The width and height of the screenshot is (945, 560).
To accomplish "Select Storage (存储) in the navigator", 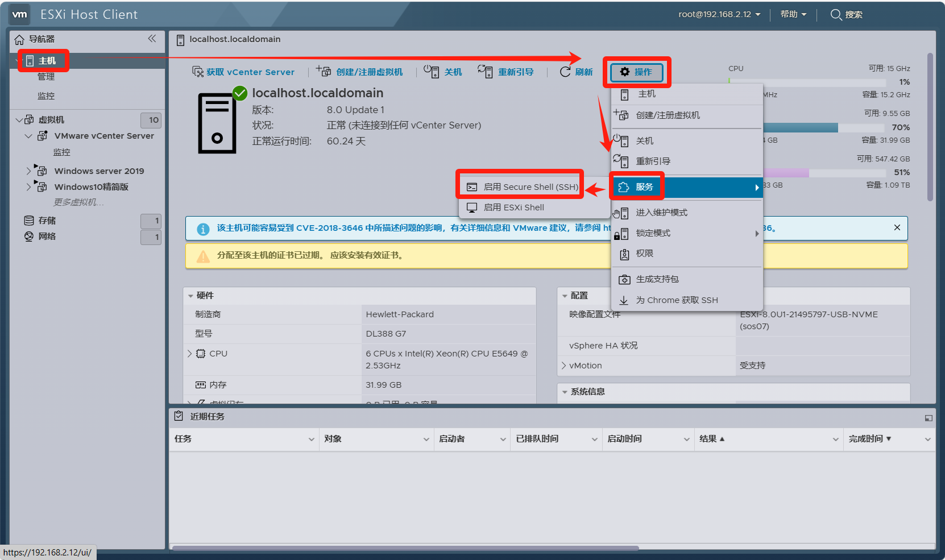I will click(x=47, y=221).
